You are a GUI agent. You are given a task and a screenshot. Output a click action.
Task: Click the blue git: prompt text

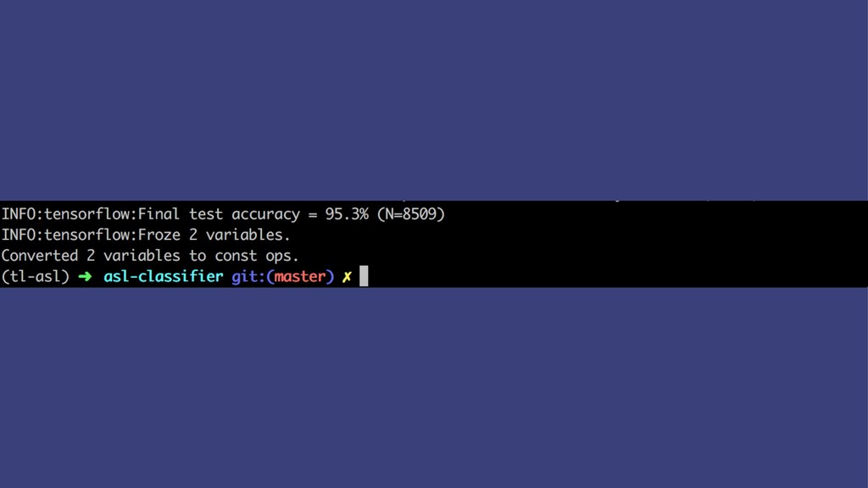(248, 277)
